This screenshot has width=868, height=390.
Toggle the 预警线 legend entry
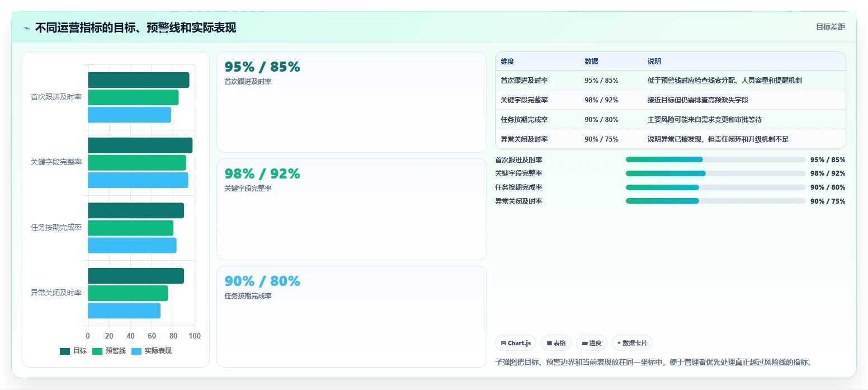coord(108,351)
